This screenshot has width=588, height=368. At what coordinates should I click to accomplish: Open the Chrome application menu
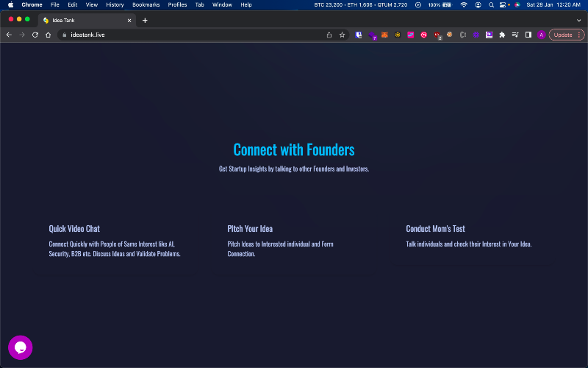point(32,5)
